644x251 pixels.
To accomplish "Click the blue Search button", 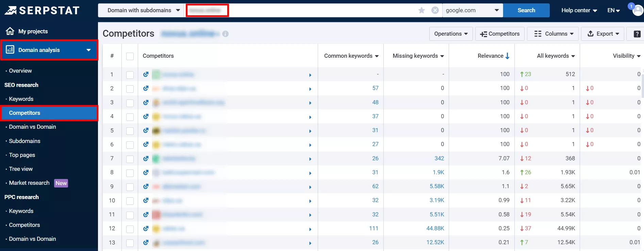I will click(x=526, y=10).
